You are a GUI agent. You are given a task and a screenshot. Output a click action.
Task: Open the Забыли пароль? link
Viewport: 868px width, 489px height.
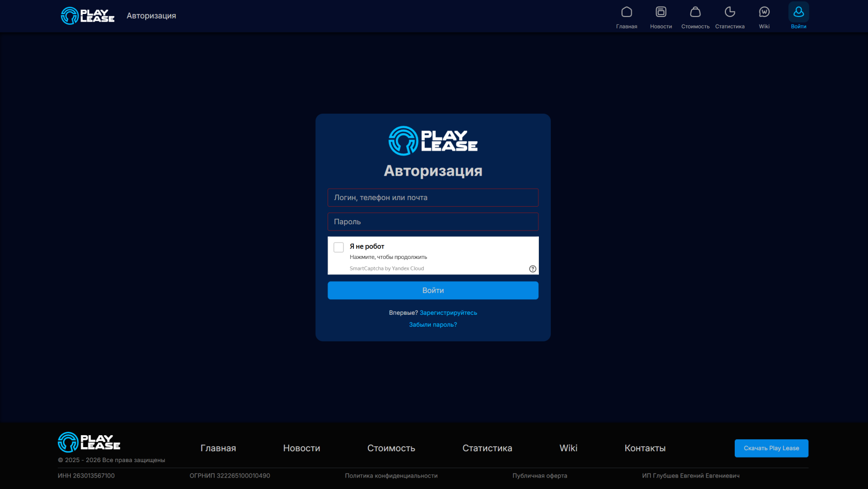point(433,325)
